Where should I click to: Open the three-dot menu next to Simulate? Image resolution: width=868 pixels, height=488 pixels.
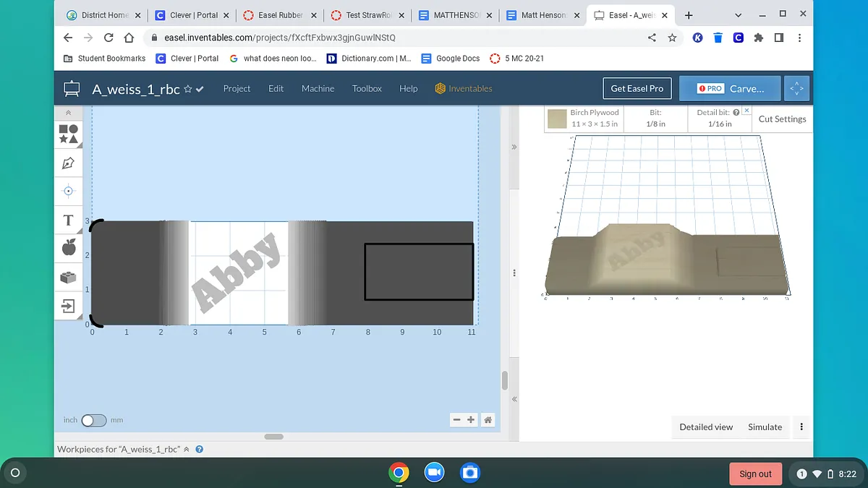coord(801,427)
